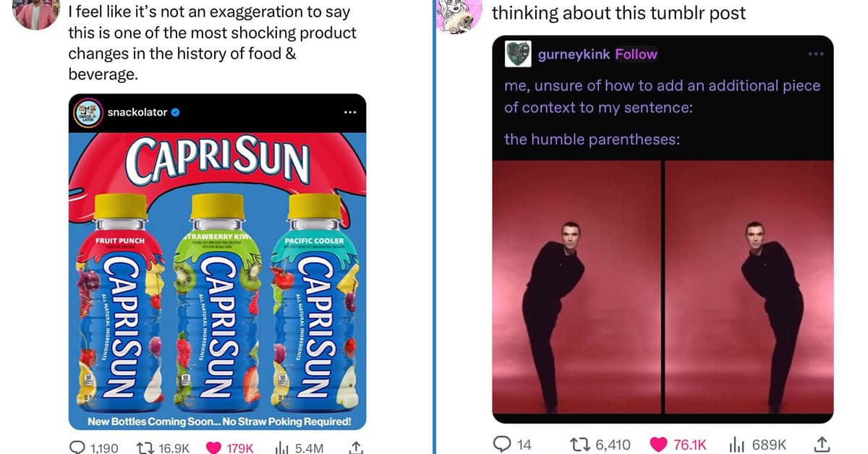Click the snackolator verified badge

coord(176,112)
